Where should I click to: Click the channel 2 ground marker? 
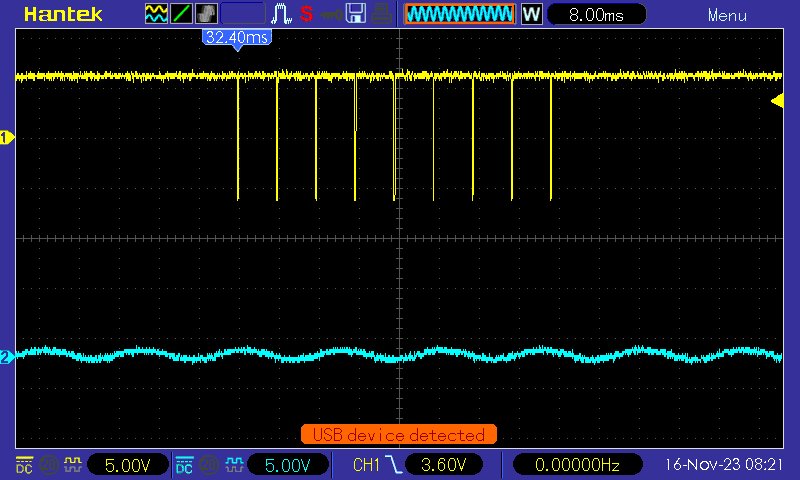(x=7, y=357)
